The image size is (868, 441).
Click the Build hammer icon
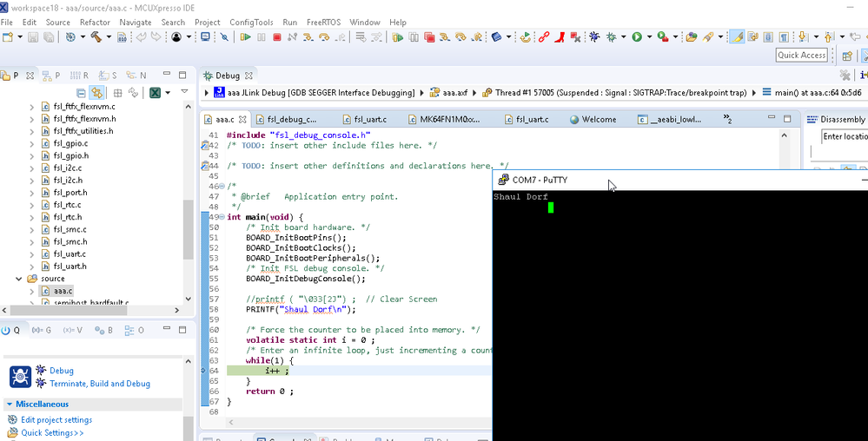(96, 37)
